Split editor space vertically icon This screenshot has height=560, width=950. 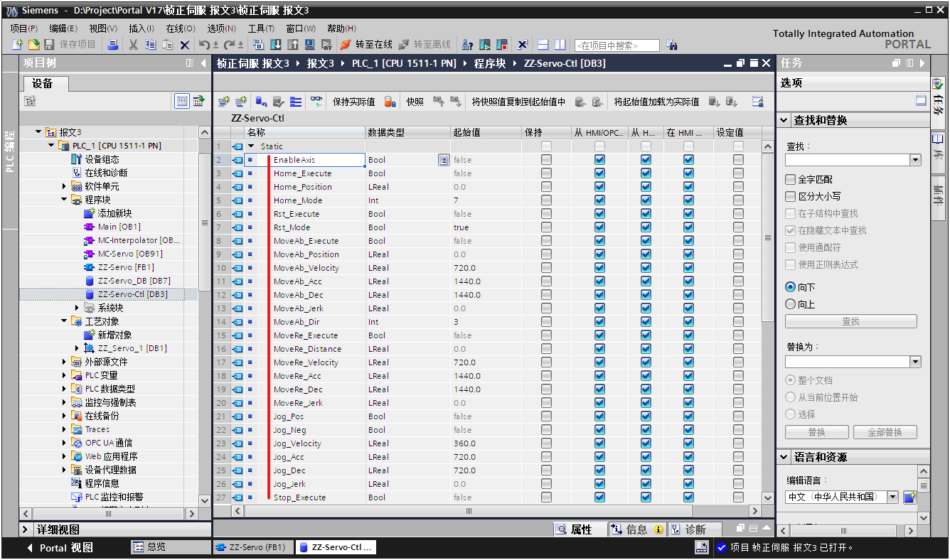click(560, 44)
